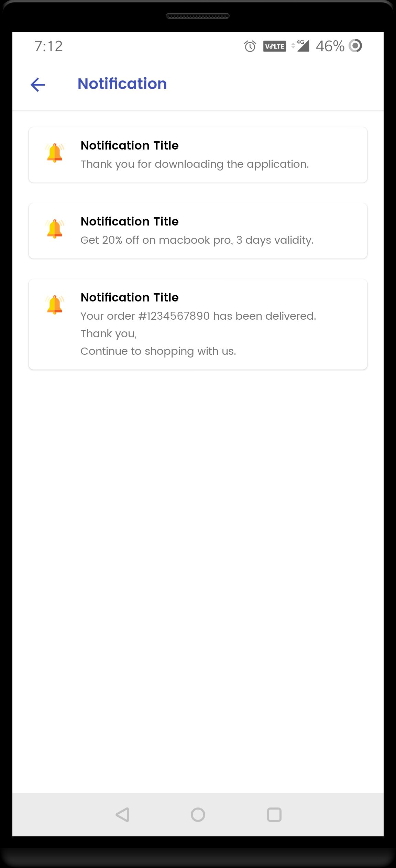The image size is (396, 868).
Task: Tap the 7:12 clock in status bar
Action: coord(48,46)
